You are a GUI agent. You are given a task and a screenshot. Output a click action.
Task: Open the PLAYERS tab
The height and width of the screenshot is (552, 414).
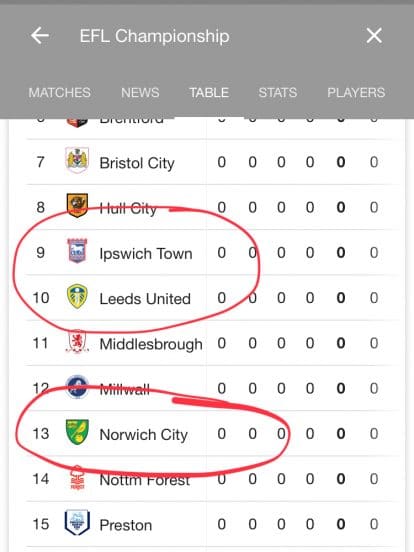[356, 93]
